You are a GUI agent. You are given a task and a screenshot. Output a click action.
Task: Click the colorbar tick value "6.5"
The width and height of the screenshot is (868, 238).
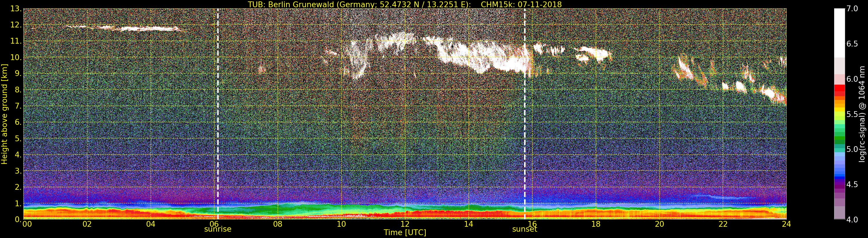852,44
